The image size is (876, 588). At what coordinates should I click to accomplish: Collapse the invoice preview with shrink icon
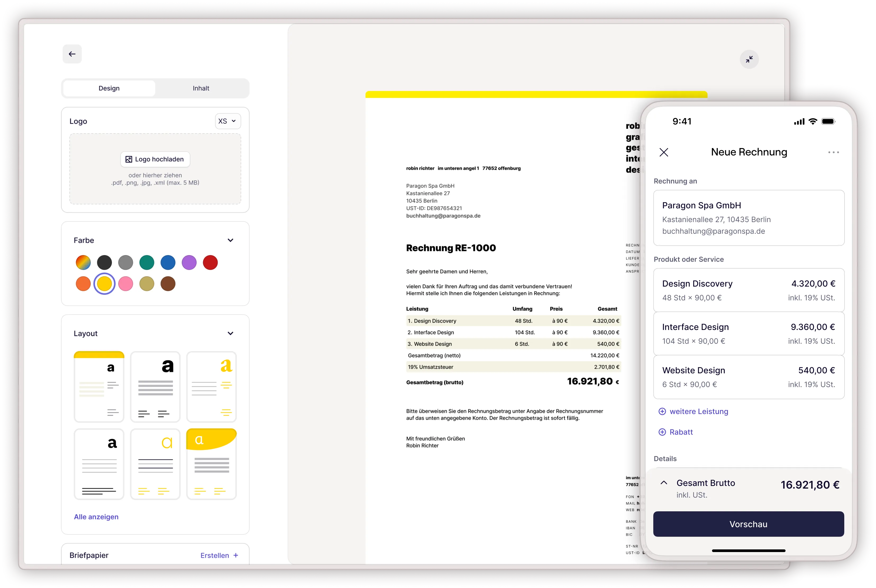click(749, 59)
